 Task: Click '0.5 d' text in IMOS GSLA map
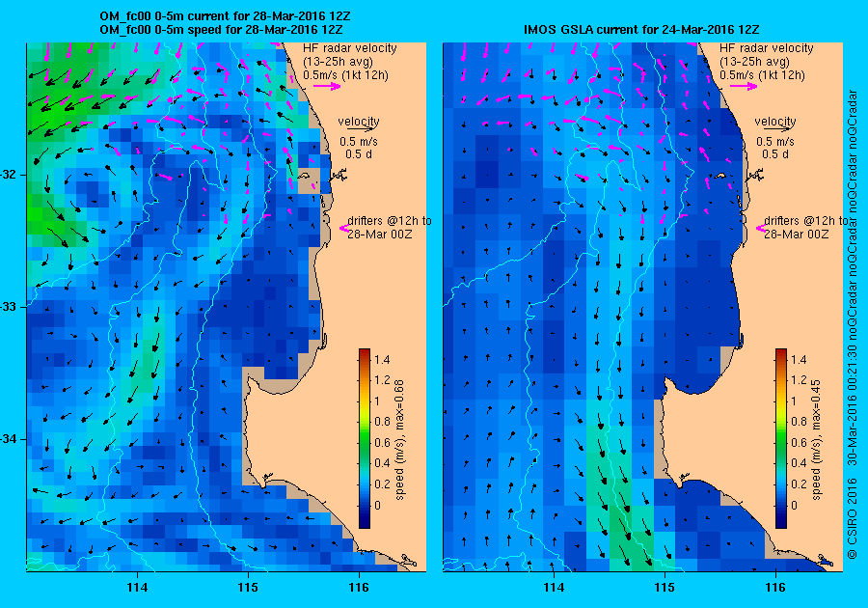775,154
